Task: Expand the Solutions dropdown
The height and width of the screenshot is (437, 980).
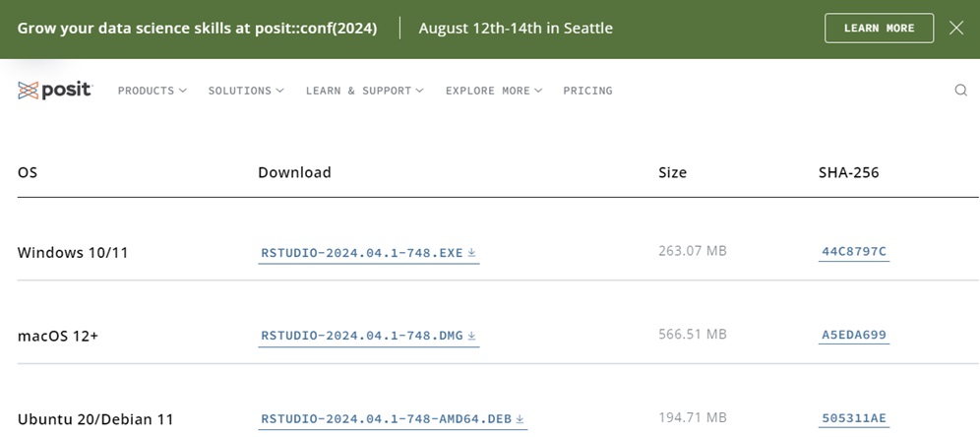Action: tap(246, 91)
